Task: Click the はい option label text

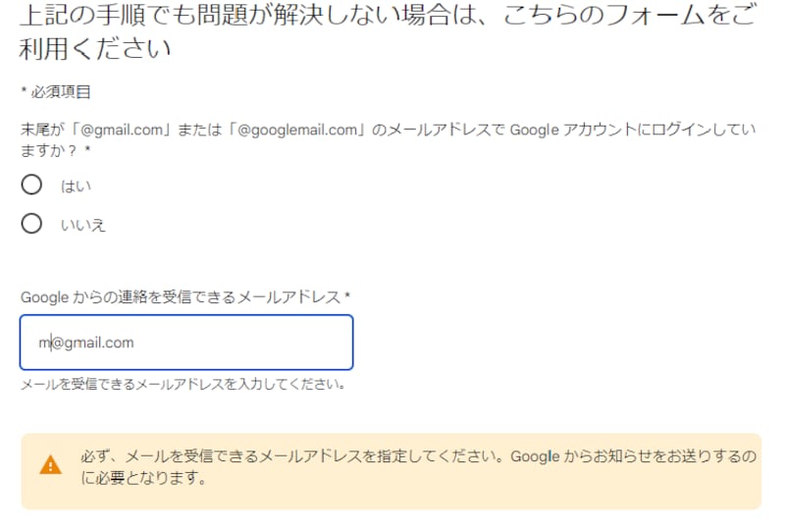Action: pos(71,186)
